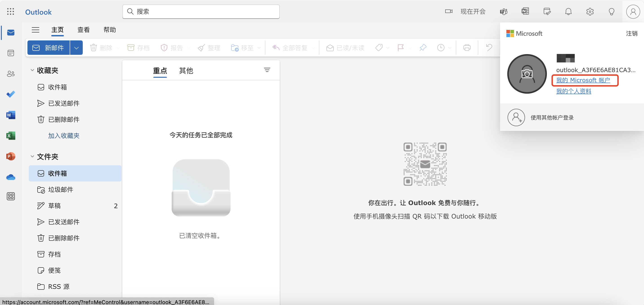Launch PowerPoint from the sidebar
The image size is (644, 305).
pyautogui.click(x=11, y=156)
